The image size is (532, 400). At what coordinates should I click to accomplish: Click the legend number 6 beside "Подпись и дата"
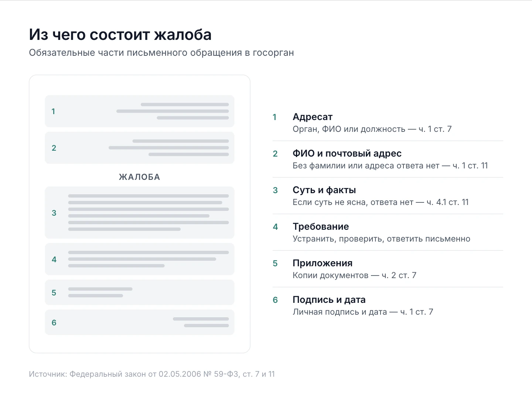[275, 300]
